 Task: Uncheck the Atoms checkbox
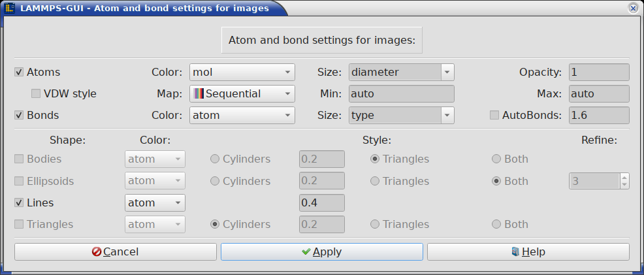20,72
